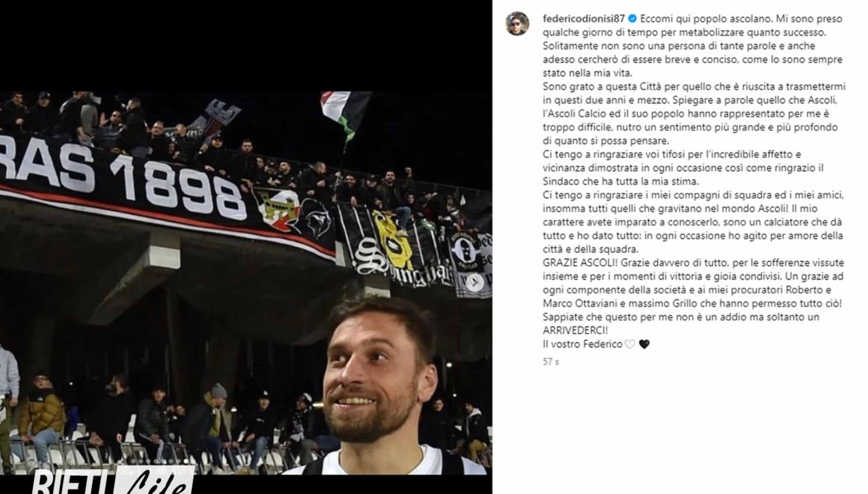Click the word "Sindaco" in the caption
This screenshot has height=494, width=868.
[563, 181]
